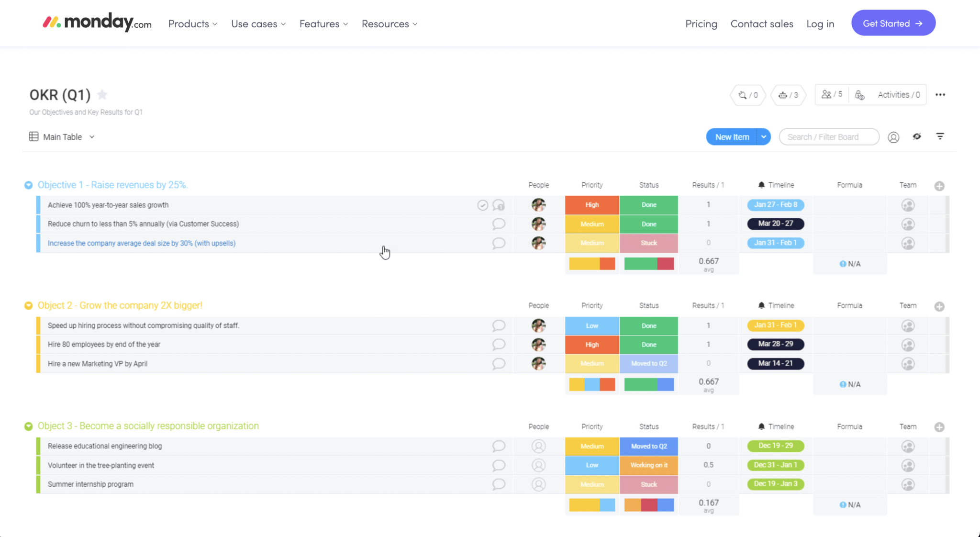Viewport: 980px width, 537px height.
Task: Toggle hidden columns eye icon
Action: (x=917, y=137)
